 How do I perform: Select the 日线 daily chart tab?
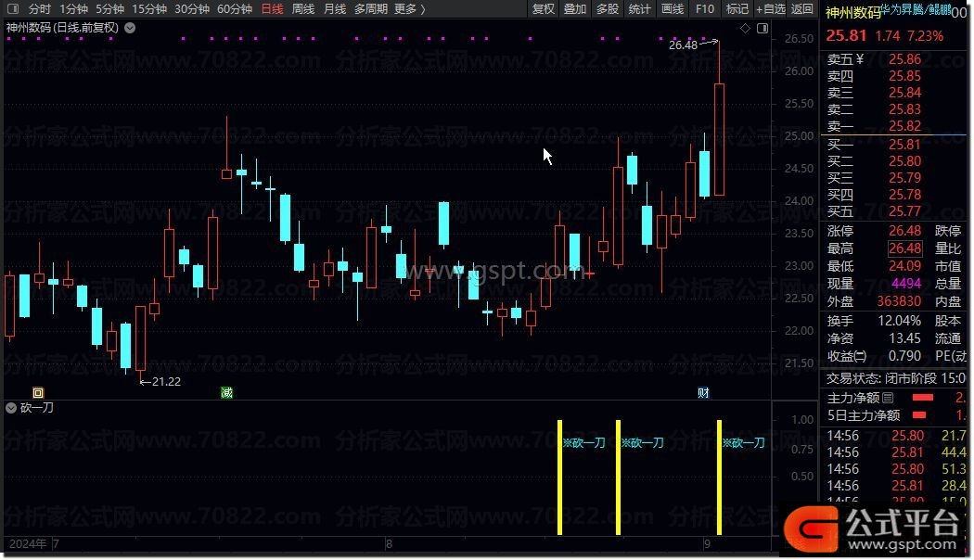coord(272,8)
